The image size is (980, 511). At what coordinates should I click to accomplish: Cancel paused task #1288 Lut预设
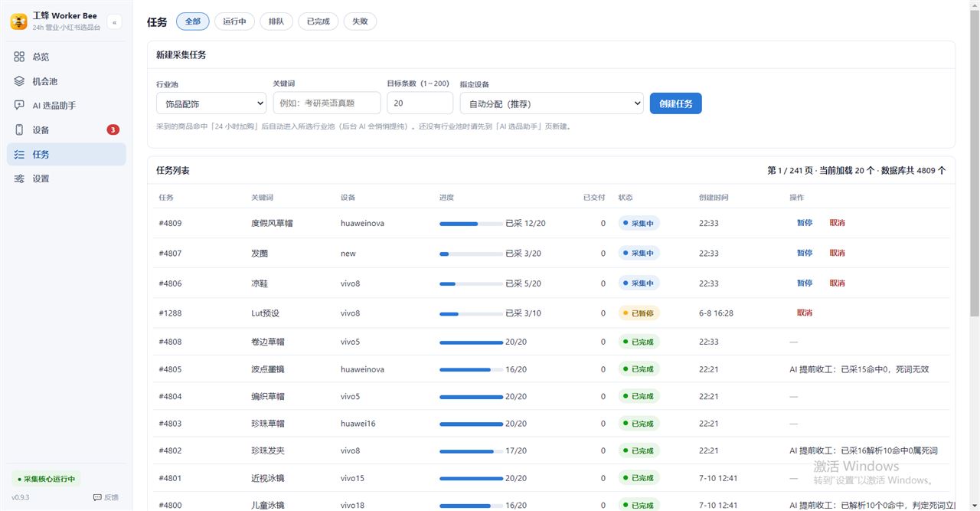click(804, 313)
